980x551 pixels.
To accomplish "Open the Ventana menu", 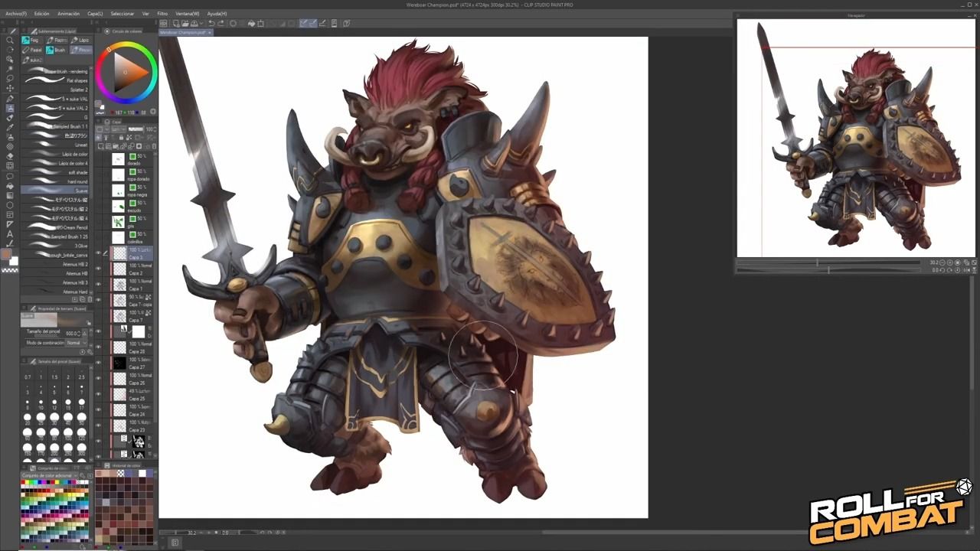I will pyautogui.click(x=187, y=14).
